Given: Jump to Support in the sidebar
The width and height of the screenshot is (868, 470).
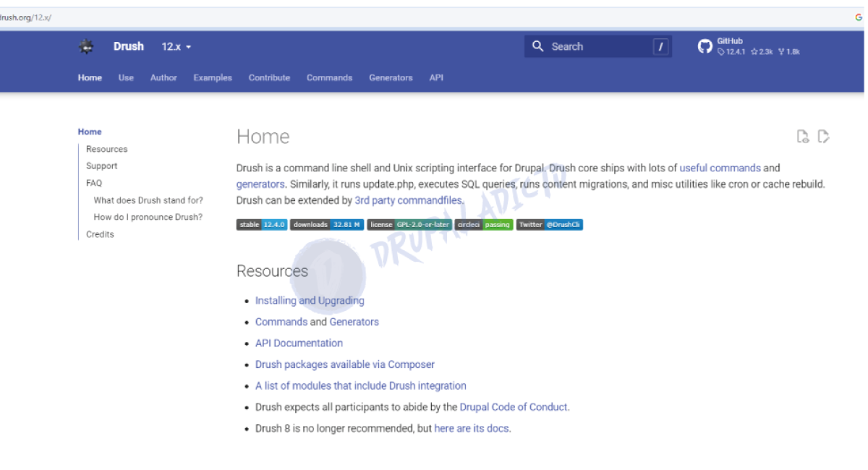Looking at the screenshot, I should coord(101,166).
